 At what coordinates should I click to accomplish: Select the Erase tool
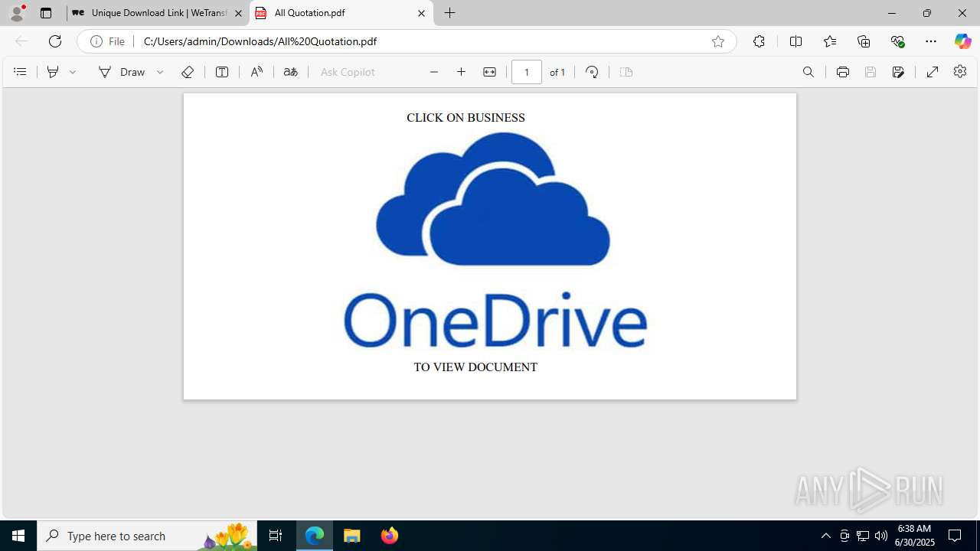[188, 72]
